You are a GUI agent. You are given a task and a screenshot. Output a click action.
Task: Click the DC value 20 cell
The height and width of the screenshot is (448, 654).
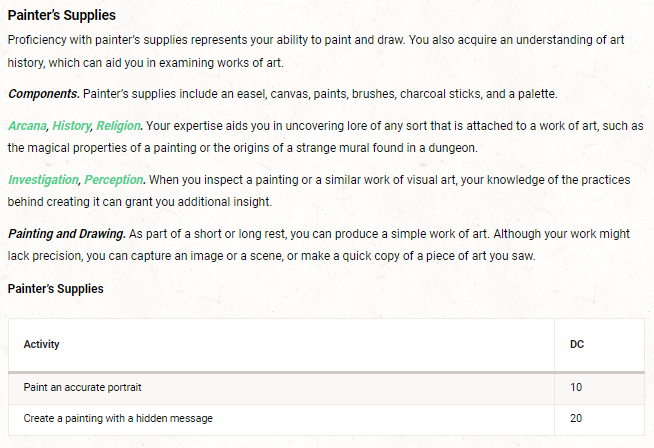point(576,418)
